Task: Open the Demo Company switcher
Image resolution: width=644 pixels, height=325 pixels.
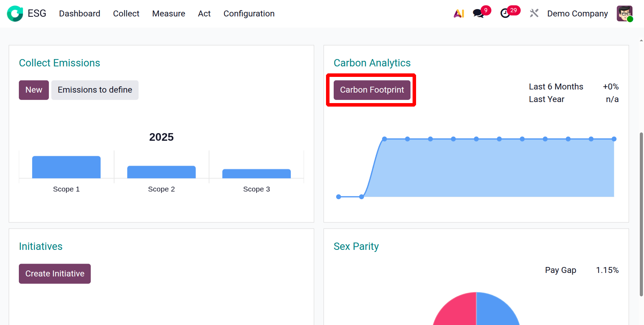Action: 577,14
